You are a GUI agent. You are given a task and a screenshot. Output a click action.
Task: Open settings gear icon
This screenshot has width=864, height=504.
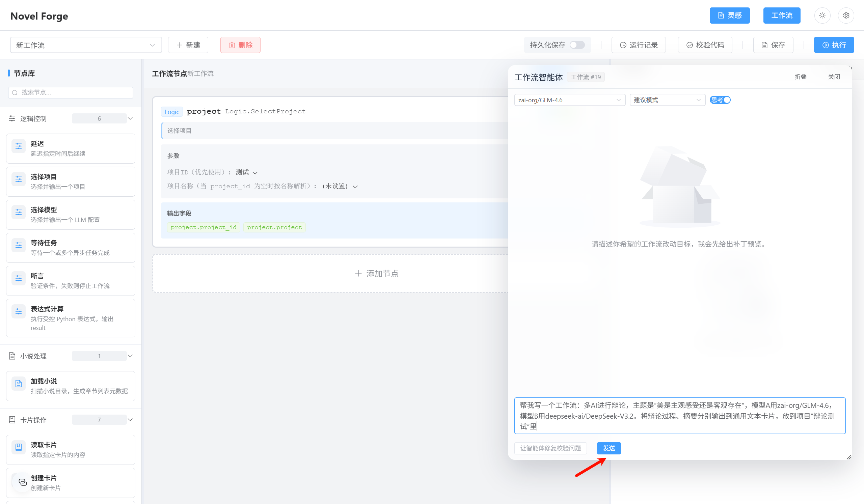click(846, 16)
